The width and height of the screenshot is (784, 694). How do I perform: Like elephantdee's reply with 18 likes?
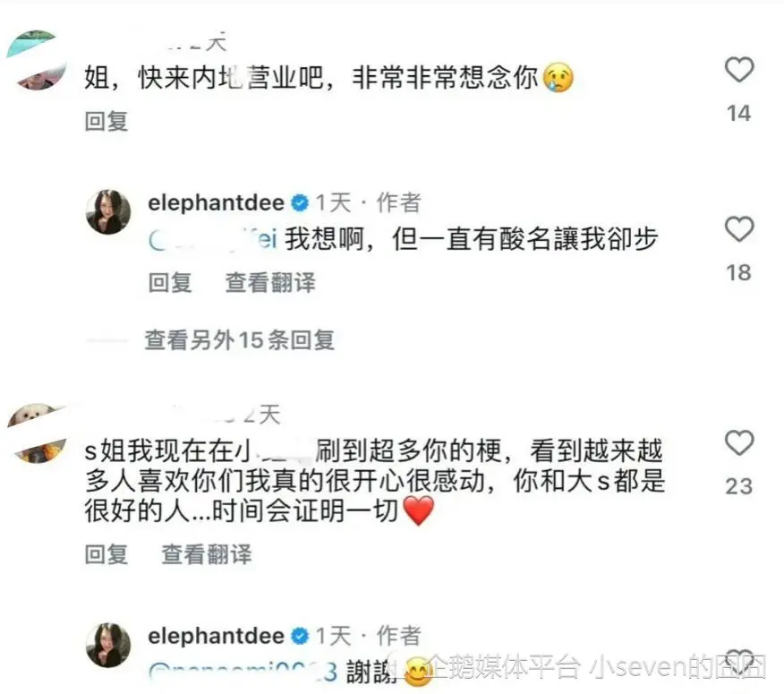coord(739,229)
